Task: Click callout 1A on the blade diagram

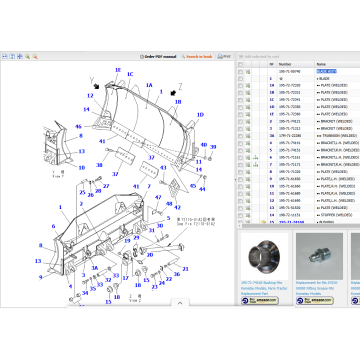Action: [x=149, y=85]
